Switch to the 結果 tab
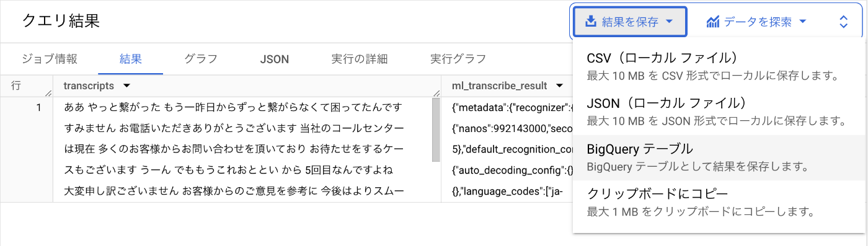 point(131,59)
